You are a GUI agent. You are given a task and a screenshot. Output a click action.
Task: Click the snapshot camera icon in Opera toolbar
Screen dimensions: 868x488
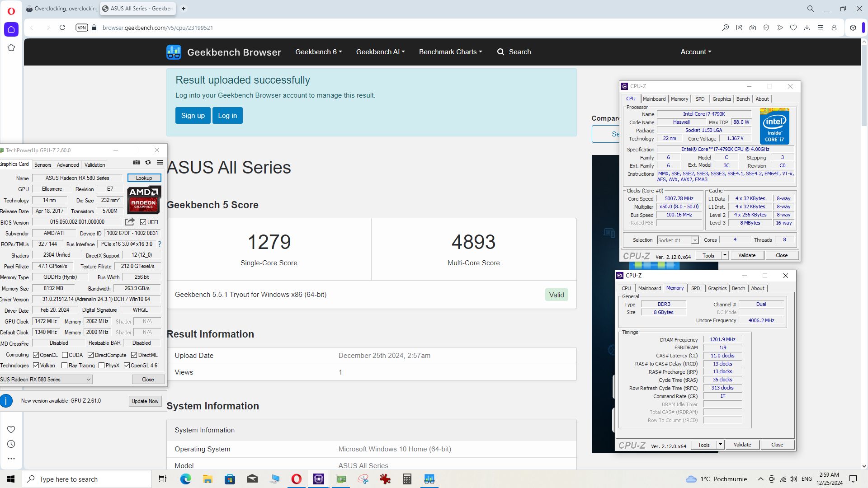coord(753,28)
